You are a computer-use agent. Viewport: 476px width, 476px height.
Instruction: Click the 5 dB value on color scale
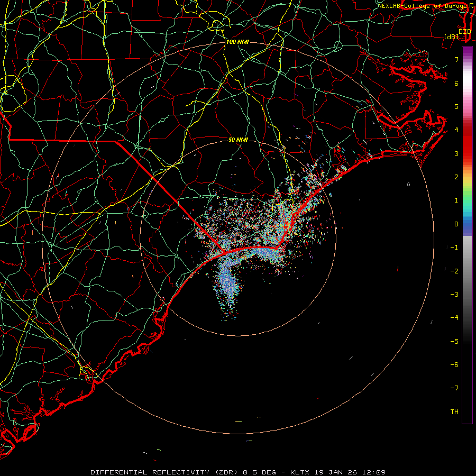pyautogui.click(x=456, y=106)
